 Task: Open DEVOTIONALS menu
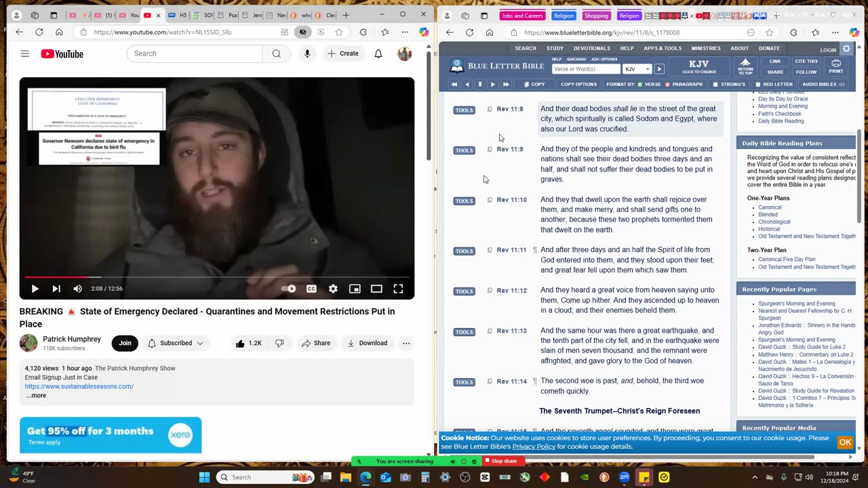point(591,48)
